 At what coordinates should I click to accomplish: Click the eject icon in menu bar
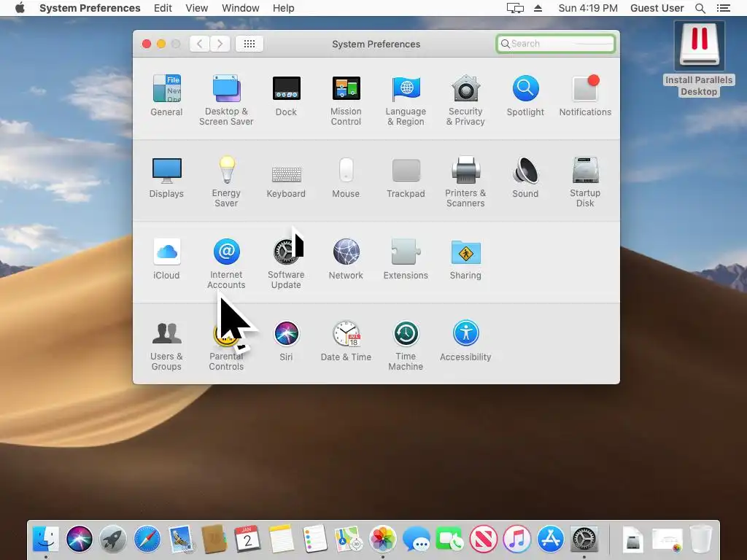click(538, 8)
